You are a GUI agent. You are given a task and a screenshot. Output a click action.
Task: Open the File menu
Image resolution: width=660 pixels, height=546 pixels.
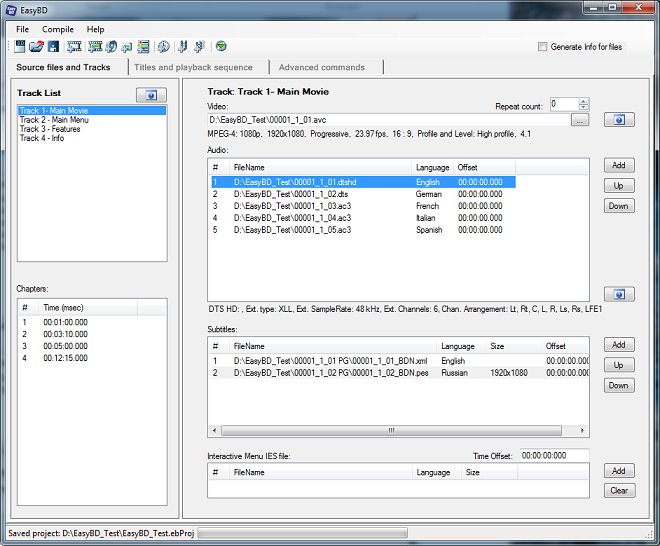[22, 29]
